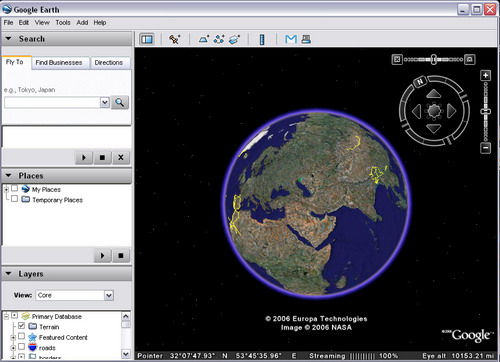The image size is (500, 362).
Task: Play the search results tour
Action: [84, 157]
